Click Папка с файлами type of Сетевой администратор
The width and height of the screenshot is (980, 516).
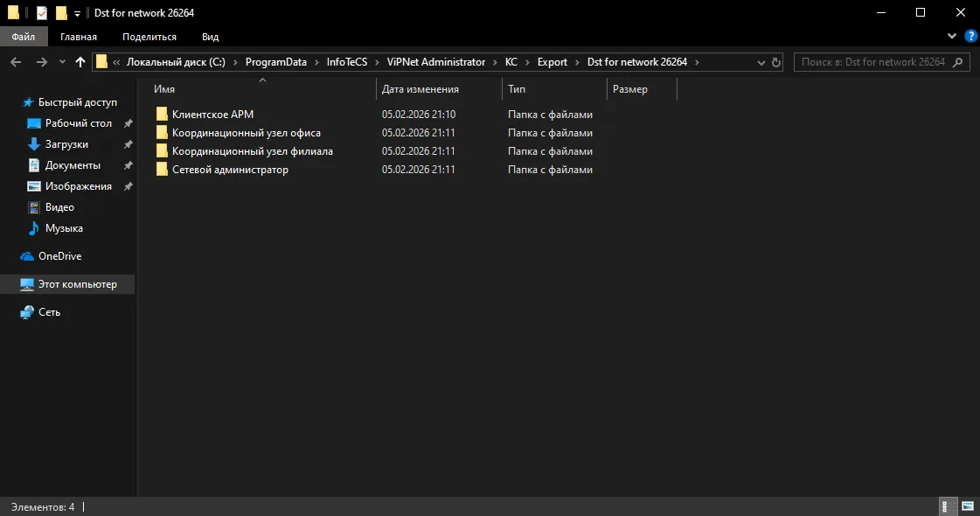[x=550, y=170]
